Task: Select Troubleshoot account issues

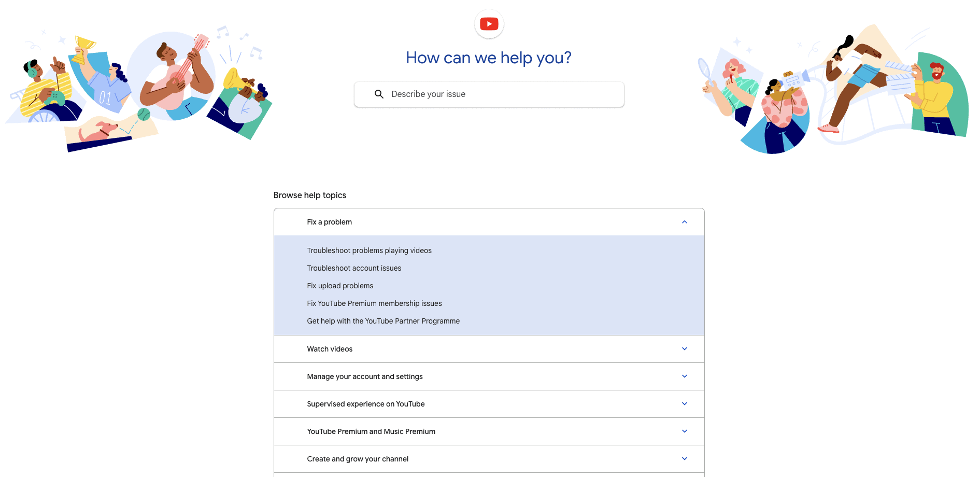Action: pos(354,268)
